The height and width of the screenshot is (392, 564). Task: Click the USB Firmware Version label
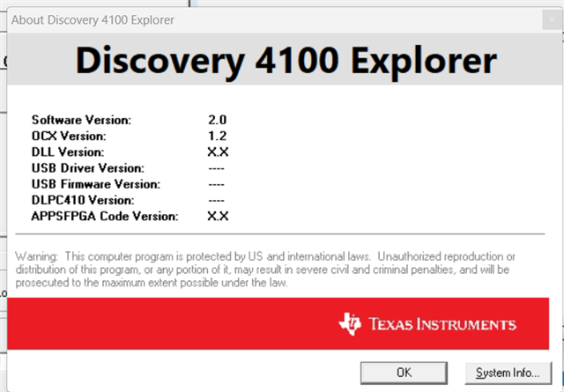tap(96, 184)
